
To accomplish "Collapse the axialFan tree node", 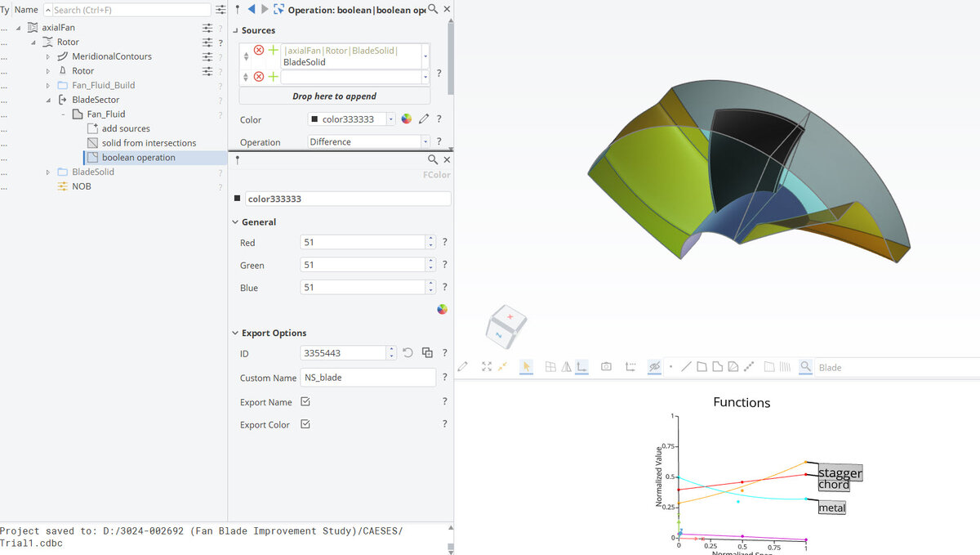I will tap(19, 28).
